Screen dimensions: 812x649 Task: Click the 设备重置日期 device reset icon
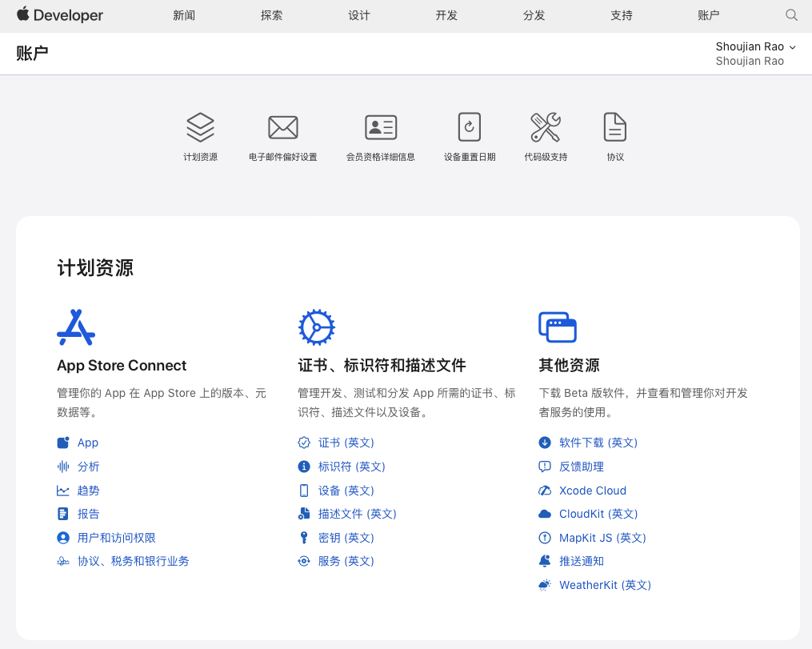[470, 127]
